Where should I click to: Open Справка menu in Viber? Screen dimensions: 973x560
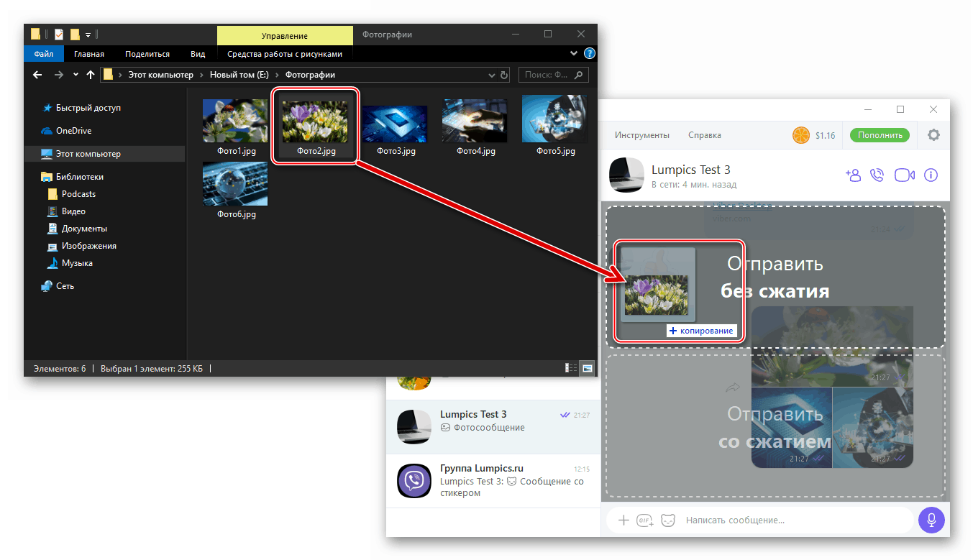[x=705, y=135]
